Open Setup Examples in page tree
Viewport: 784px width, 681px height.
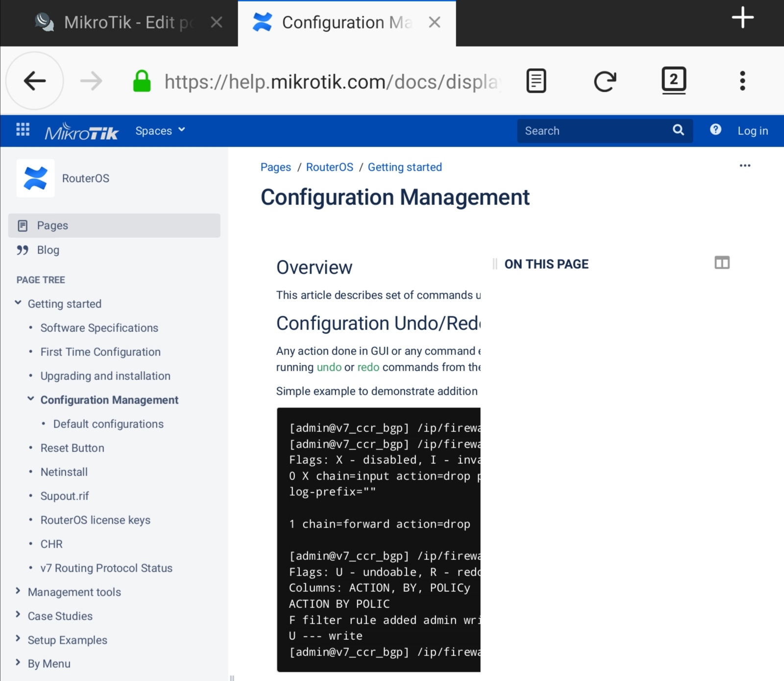coord(67,640)
